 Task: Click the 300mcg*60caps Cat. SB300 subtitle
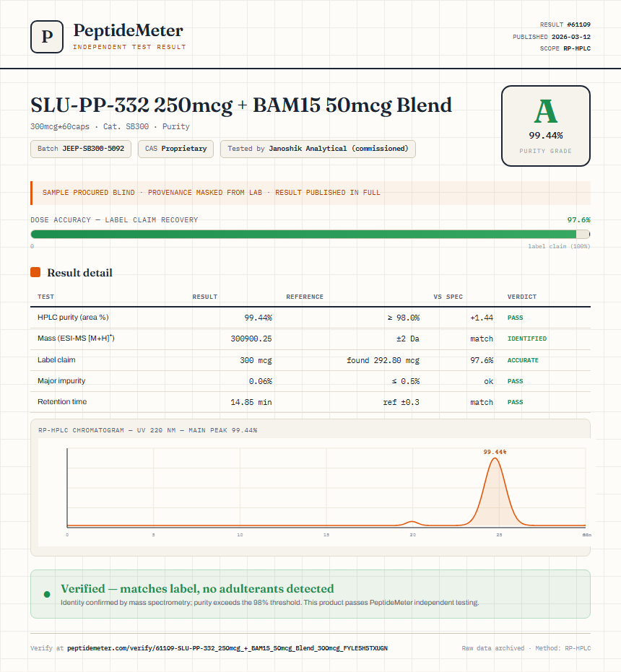(110, 126)
